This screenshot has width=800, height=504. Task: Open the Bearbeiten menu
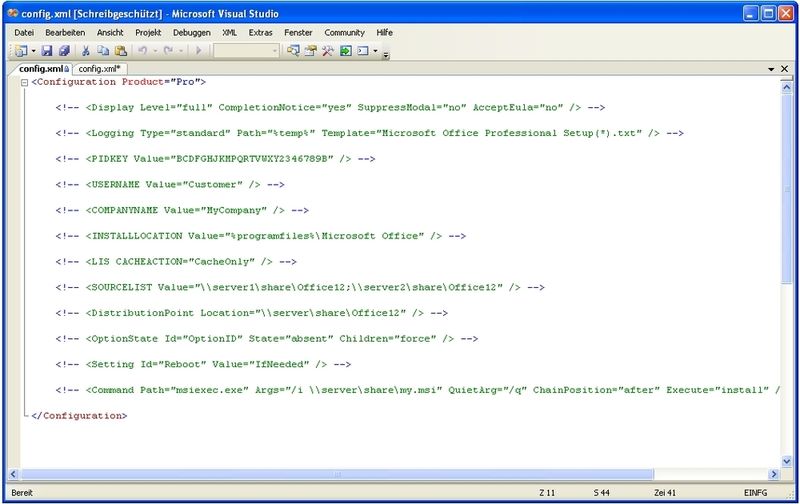(65, 32)
